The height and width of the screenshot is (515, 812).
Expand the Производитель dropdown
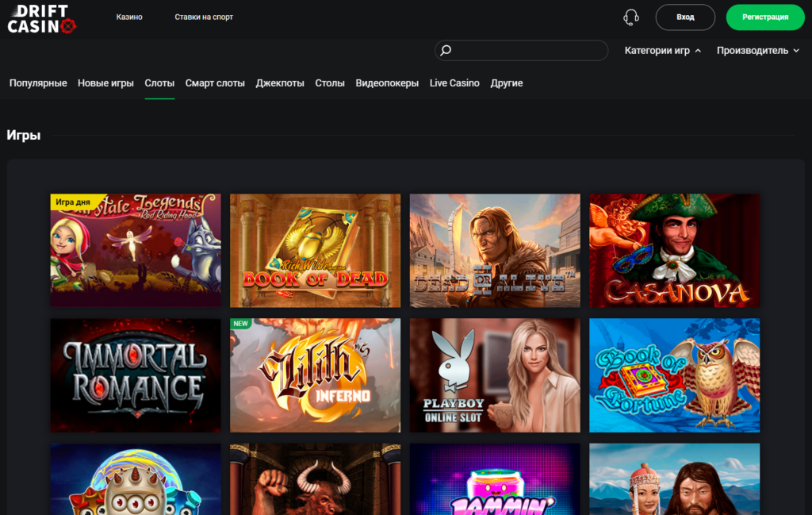[x=757, y=51]
